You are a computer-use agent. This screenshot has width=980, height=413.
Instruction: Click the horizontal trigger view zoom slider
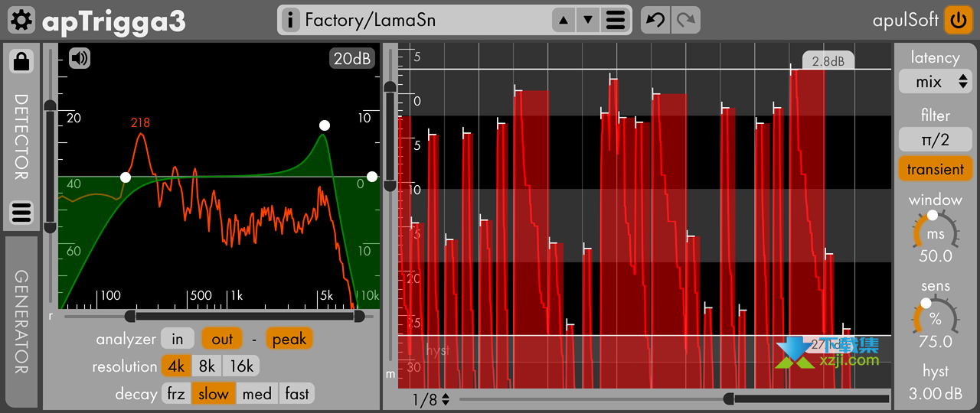click(x=675, y=398)
